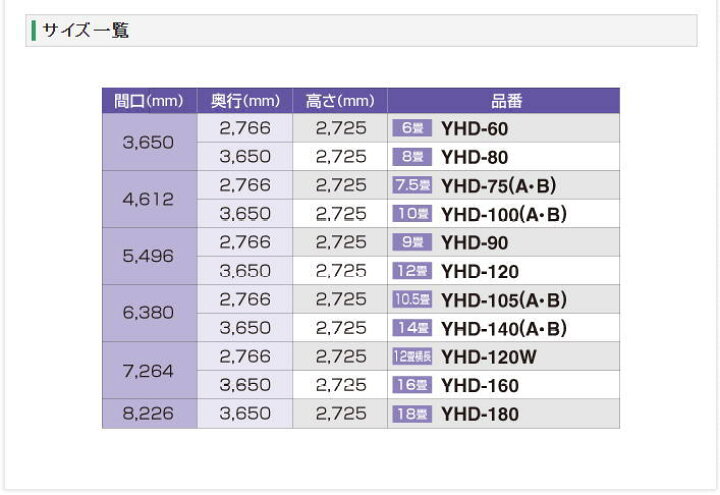
Task: Click the 3,650 depth in YHD-120 row
Action: (x=245, y=271)
